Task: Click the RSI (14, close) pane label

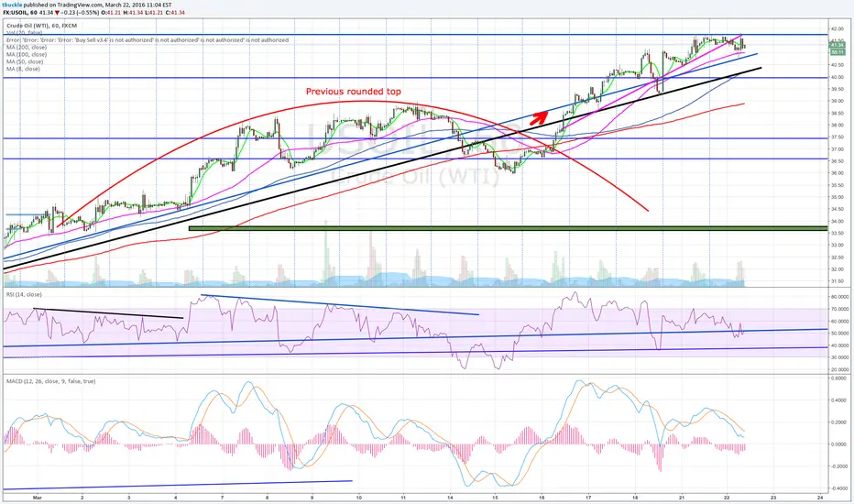Action: click(24, 294)
